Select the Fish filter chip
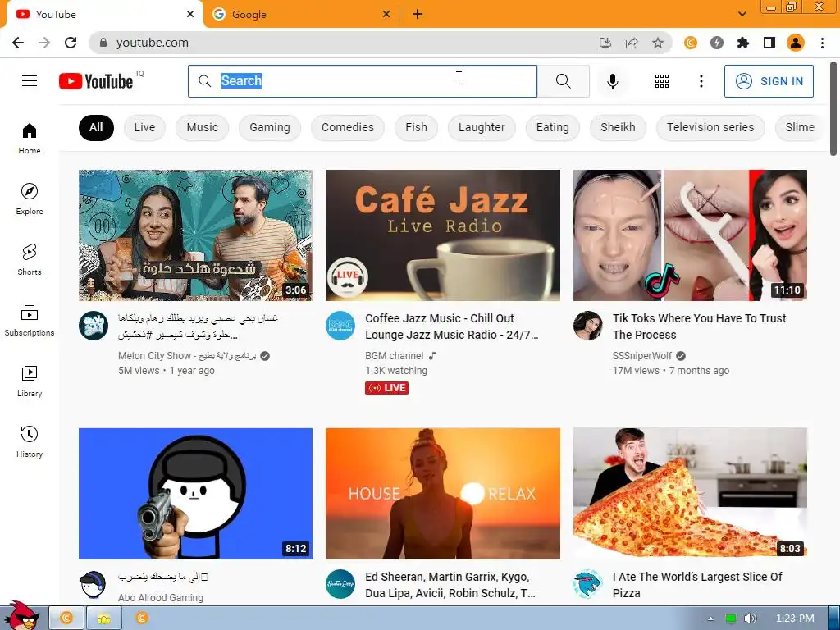 pyautogui.click(x=416, y=127)
